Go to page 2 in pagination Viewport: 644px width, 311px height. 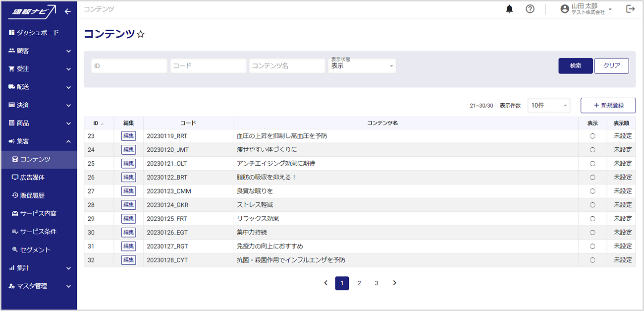359,283
